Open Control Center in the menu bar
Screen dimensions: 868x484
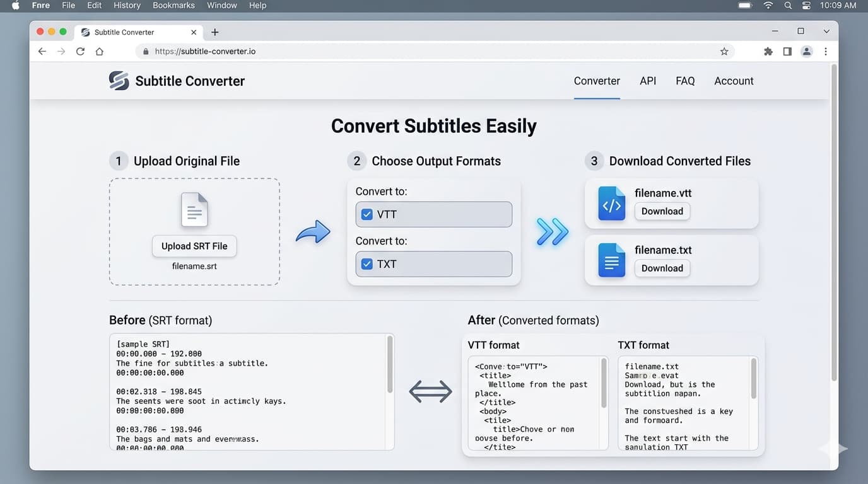pos(806,5)
